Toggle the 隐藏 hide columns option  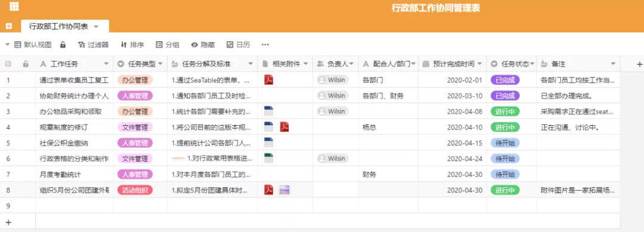coord(203,45)
